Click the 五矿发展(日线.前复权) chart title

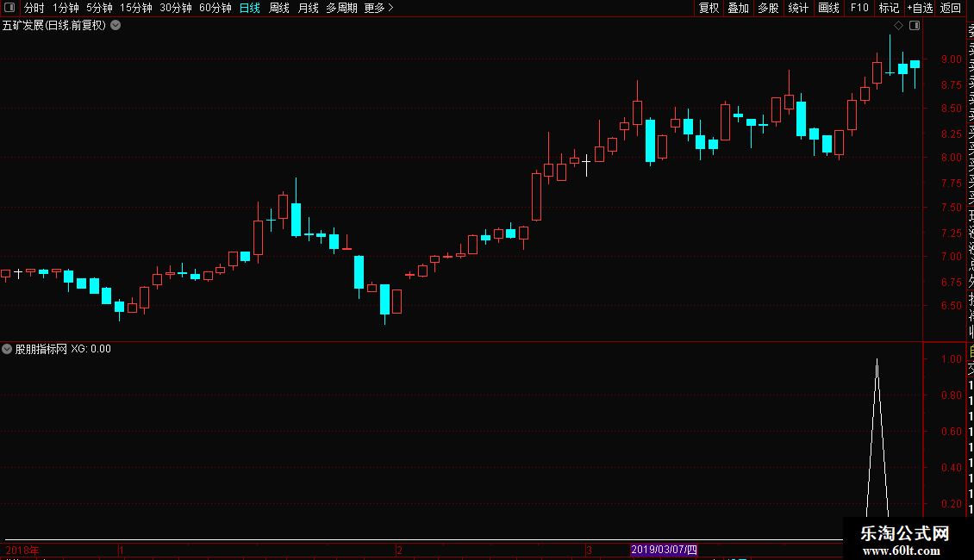point(54,26)
